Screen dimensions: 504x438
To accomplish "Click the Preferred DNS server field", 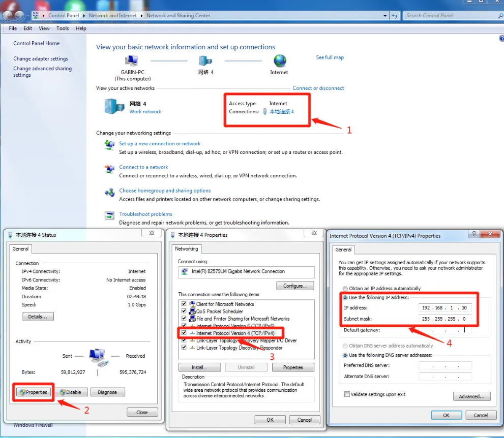I will pos(445,365).
